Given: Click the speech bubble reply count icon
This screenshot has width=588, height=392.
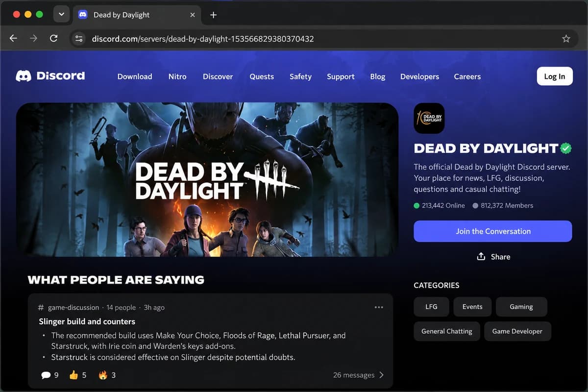Looking at the screenshot, I should tap(46, 375).
